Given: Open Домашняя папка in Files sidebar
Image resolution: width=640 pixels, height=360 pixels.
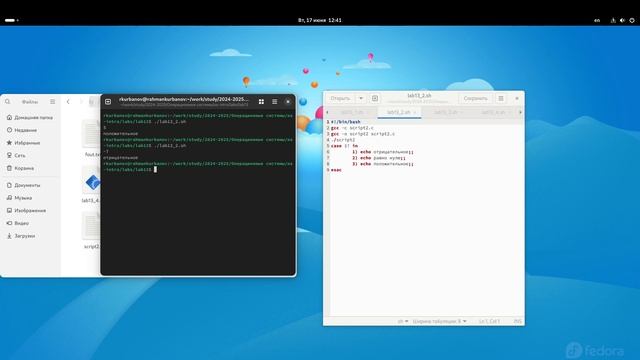Looking at the screenshot, I should pos(30,118).
